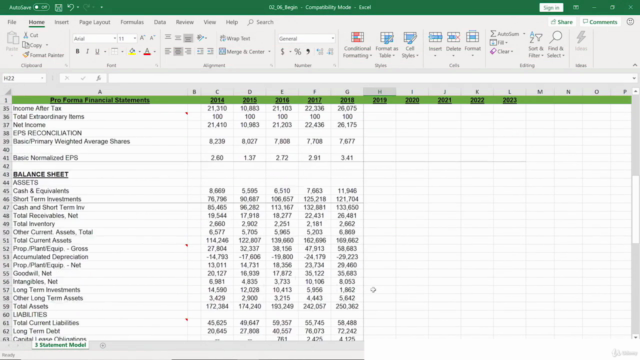
Task: Toggle the AutoSave switch
Action: [41, 7]
